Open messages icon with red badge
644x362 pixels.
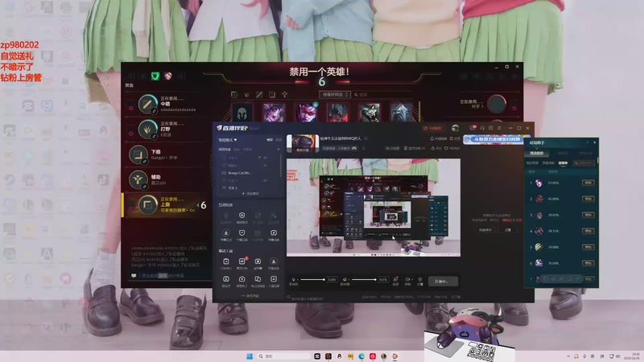click(x=473, y=128)
